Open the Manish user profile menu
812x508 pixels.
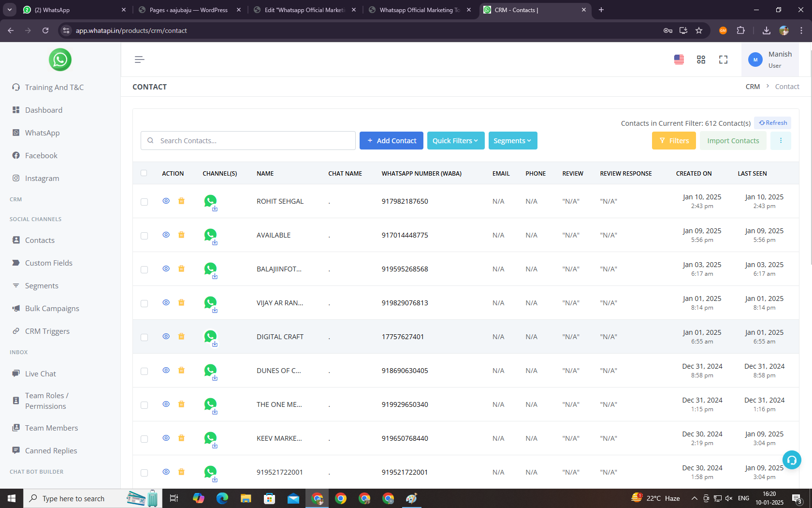coord(770,60)
